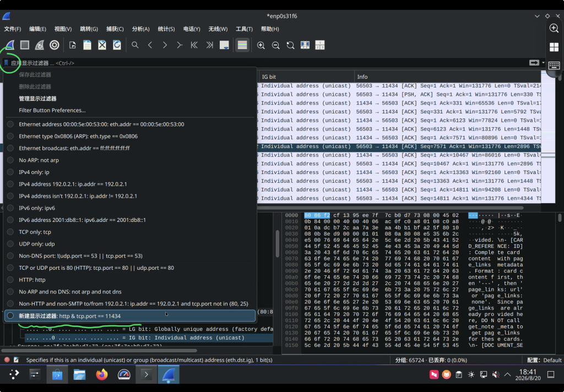This screenshot has width=564, height=392.
Task: Open a capture file from the toolbar
Action: [x=72, y=45]
